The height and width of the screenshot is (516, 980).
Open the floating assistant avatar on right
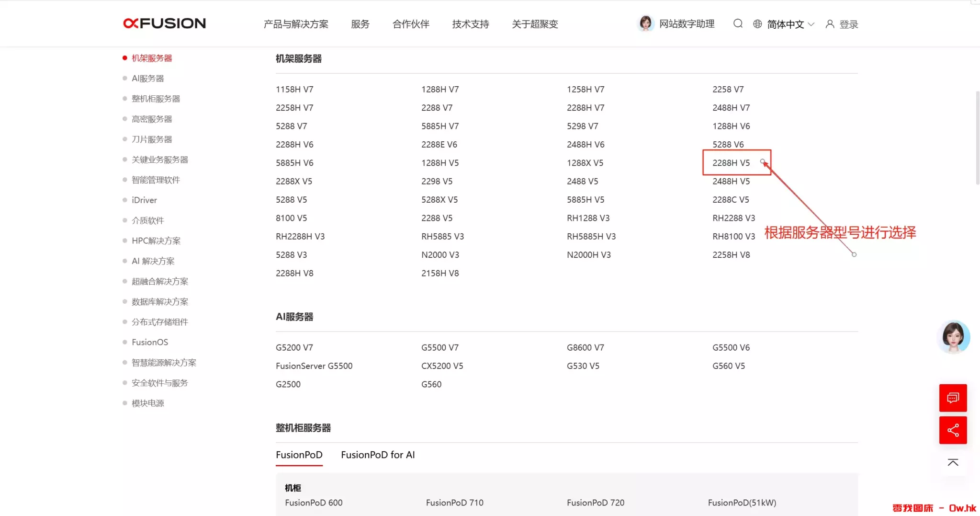953,337
